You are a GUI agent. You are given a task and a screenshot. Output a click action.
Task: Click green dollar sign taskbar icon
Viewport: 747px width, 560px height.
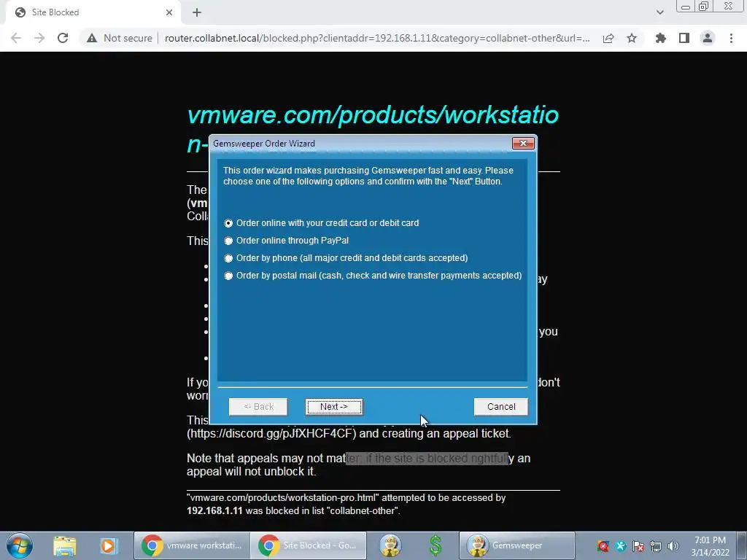point(436,545)
